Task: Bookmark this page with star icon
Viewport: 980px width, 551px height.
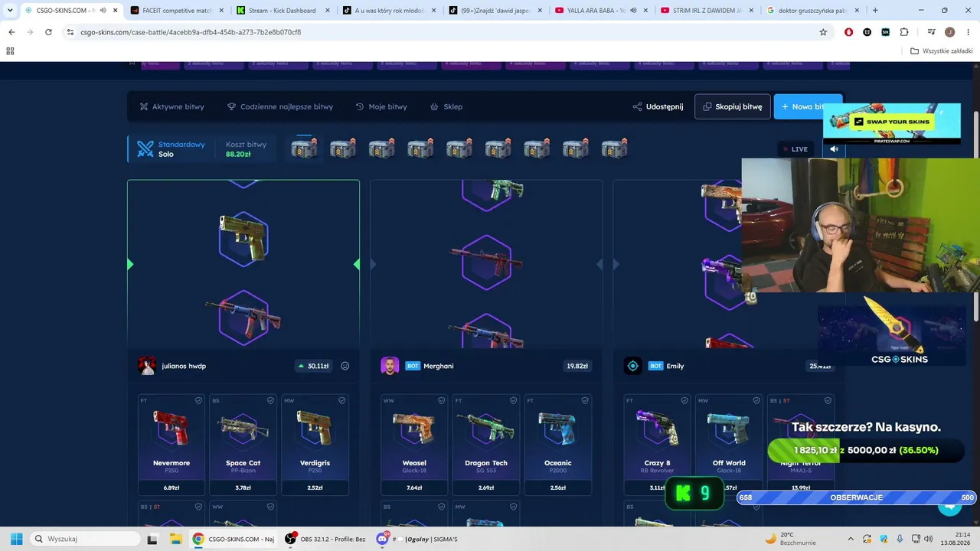Action: tap(823, 32)
